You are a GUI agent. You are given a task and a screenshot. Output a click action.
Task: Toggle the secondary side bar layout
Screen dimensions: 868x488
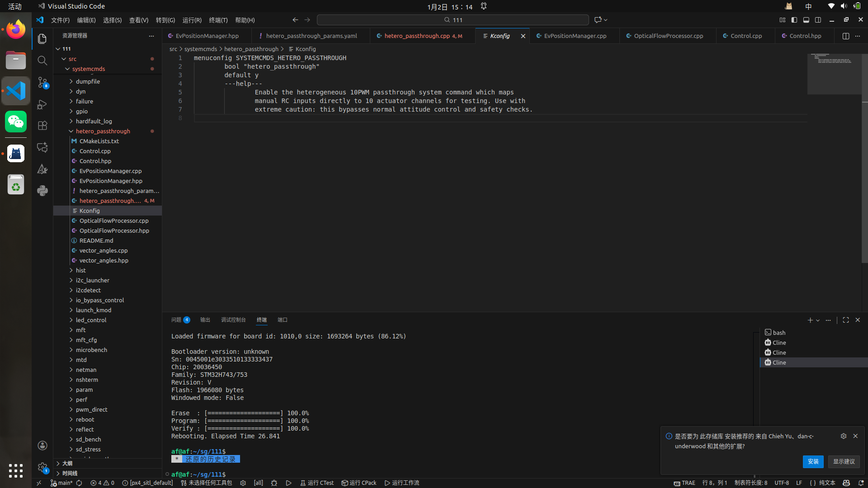(x=818, y=20)
